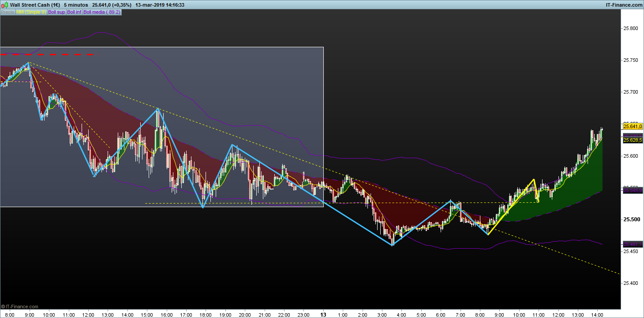Screen dimensions: 644x318
Task: Click the 23:00 time axis label
Action: tap(303, 315)
